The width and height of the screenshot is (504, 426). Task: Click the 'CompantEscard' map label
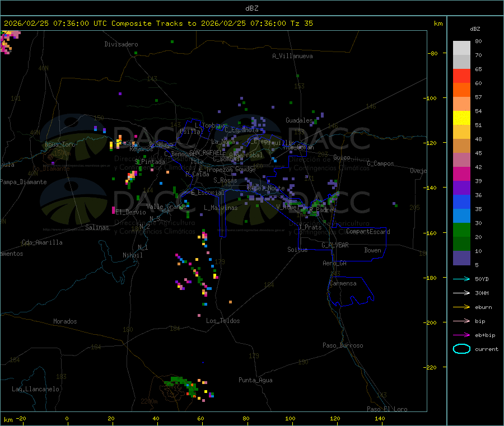pyautogui.click(x=368, y=231)
